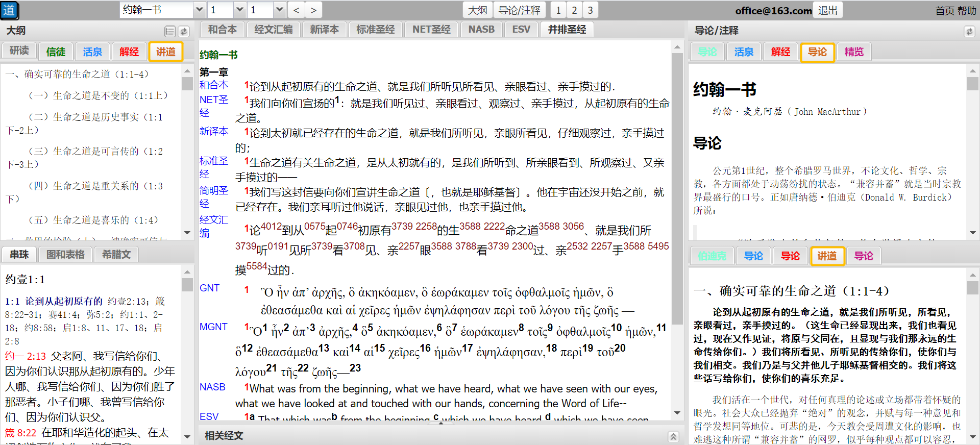Click the blue 道 app logo

[9, 10]
